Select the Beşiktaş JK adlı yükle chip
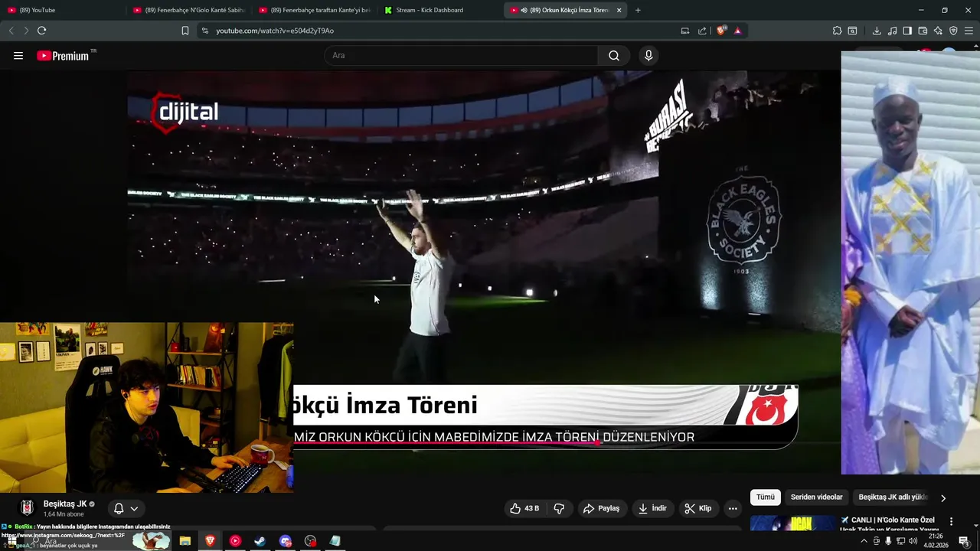 (893, 497)
